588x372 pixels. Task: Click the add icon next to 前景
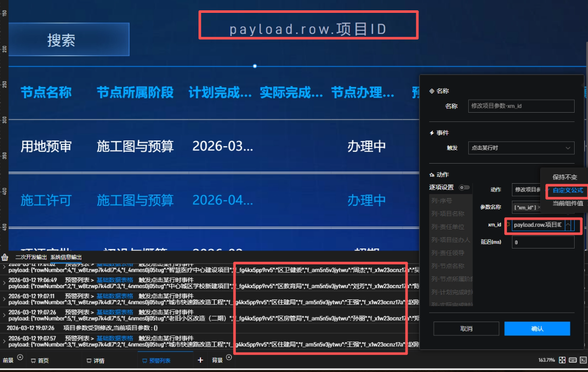tap(20, 357)
